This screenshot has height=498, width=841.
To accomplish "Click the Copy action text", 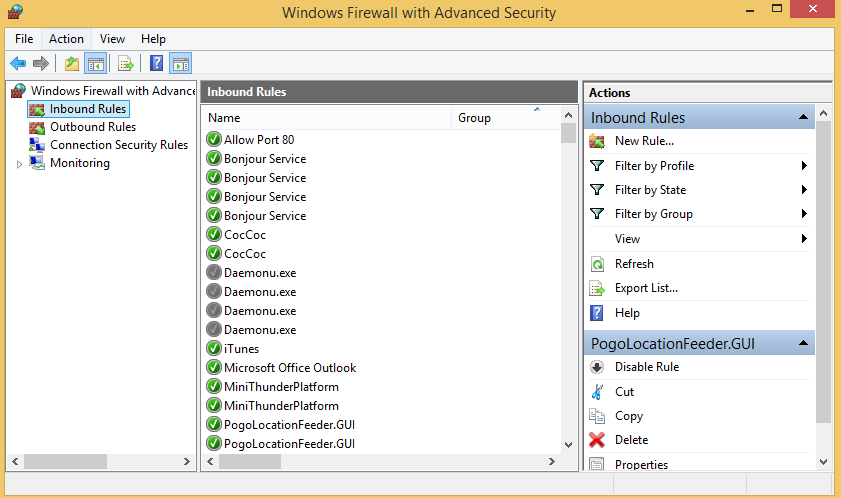I will [629, 416].
